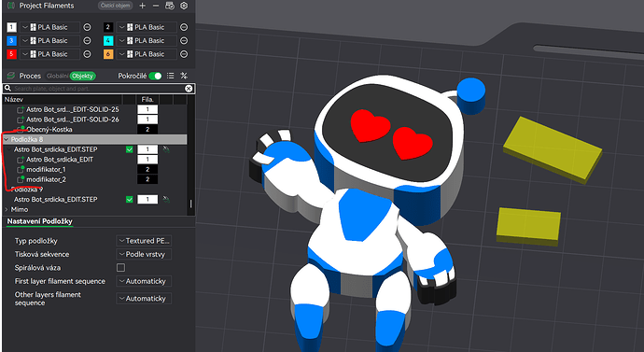Image resolution: width=644 pixels, height=352 pixels.
Task: Switch to Objekty process tab
Action: click(82, 76)
